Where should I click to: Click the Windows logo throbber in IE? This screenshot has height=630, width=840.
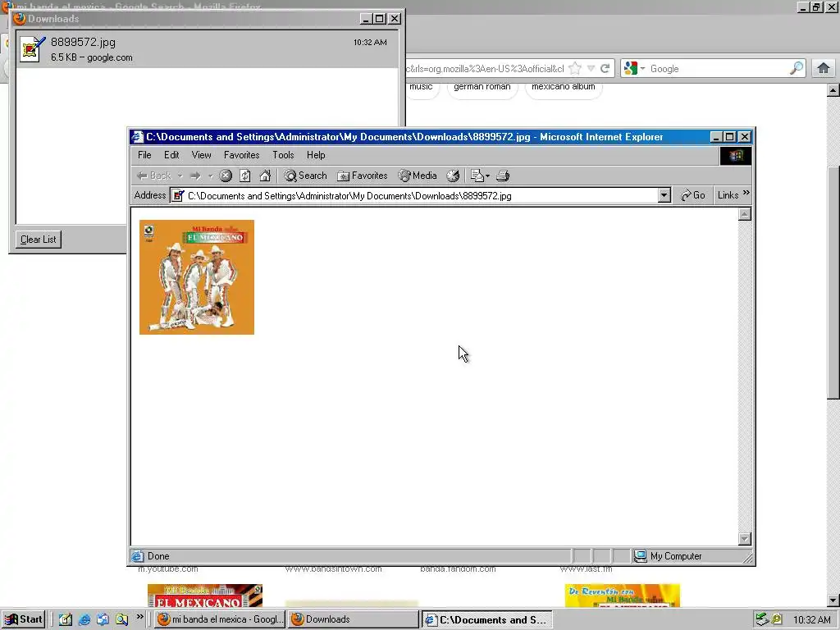(x=736, y=155)
